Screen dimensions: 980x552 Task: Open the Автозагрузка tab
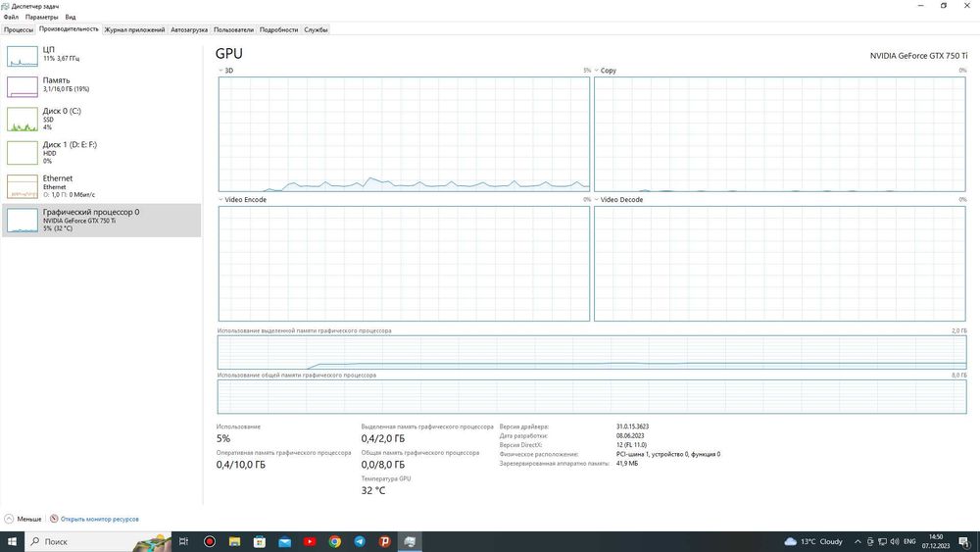pos(189,29)
